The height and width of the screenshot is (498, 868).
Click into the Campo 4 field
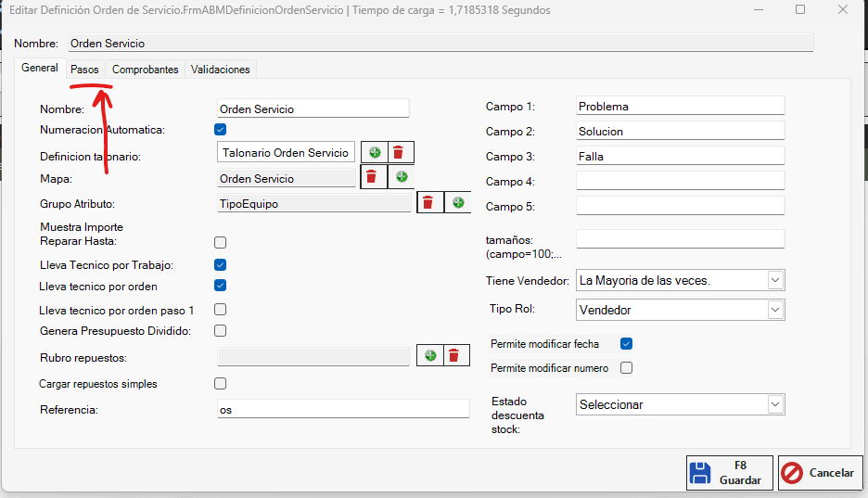680,181
